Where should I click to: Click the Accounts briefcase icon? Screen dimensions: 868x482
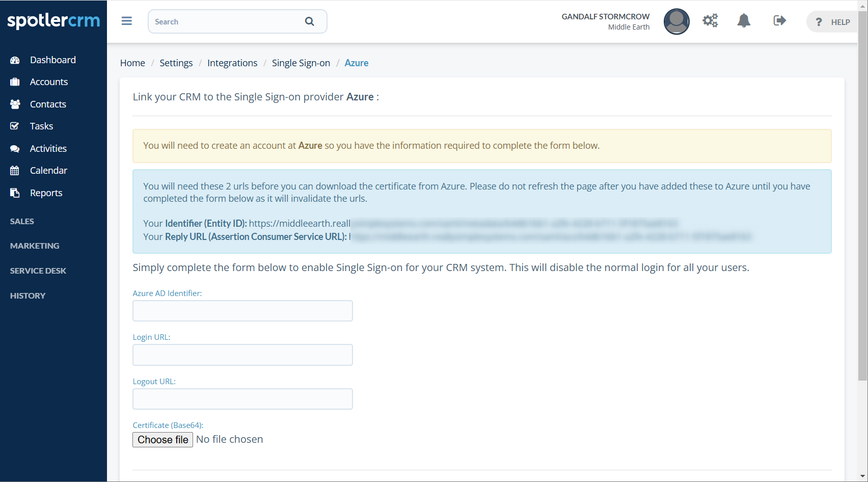[x=15, y=82]
